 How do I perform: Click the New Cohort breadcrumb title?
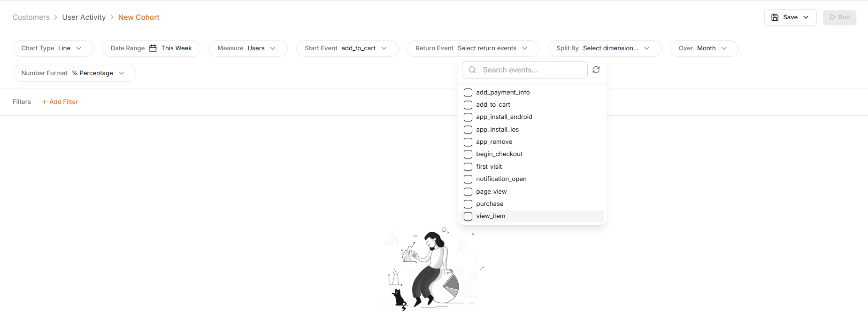click(x=139, y=17)
